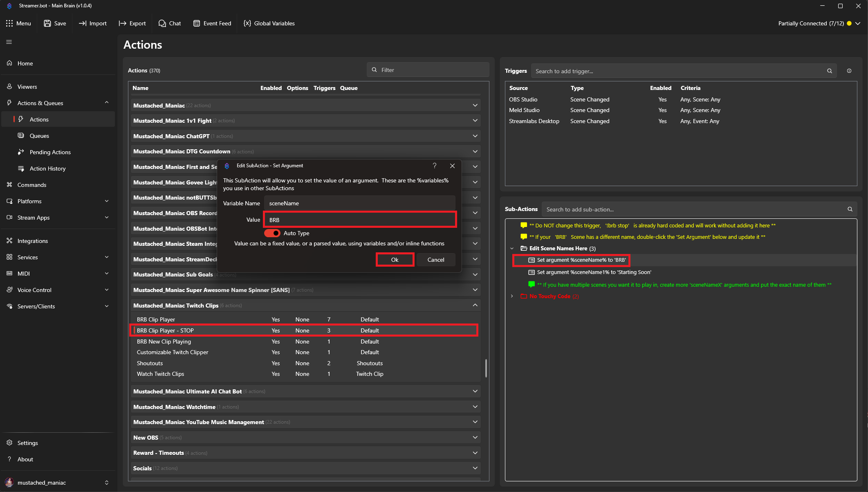Click the dialog help question mark
The width and height of the screenshot is (868, 492).
(435, 166)
